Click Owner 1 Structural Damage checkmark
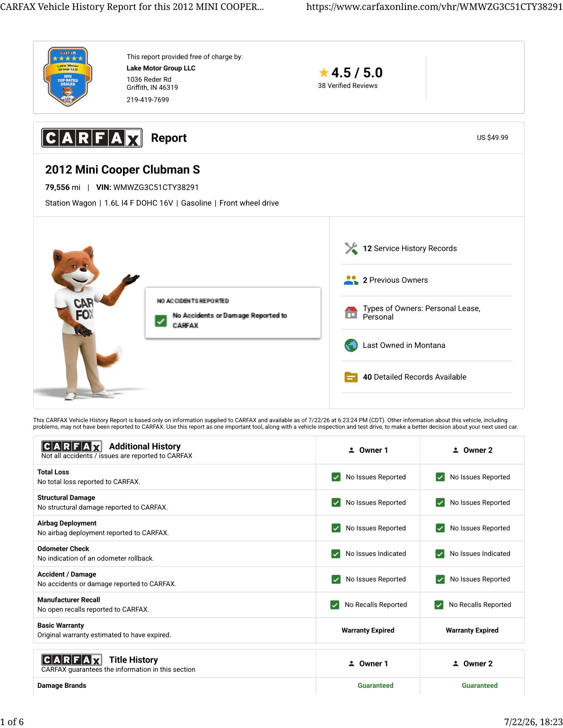 pos(336,503)
